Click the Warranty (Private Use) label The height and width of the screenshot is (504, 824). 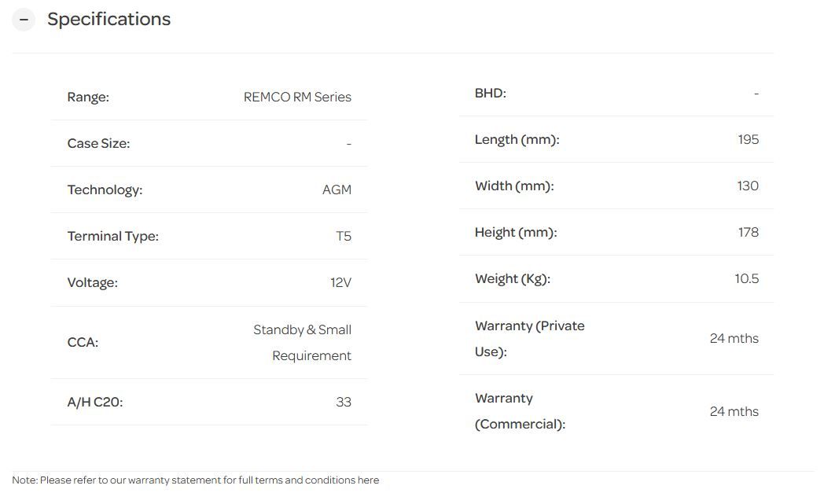[x=529, y=339]
